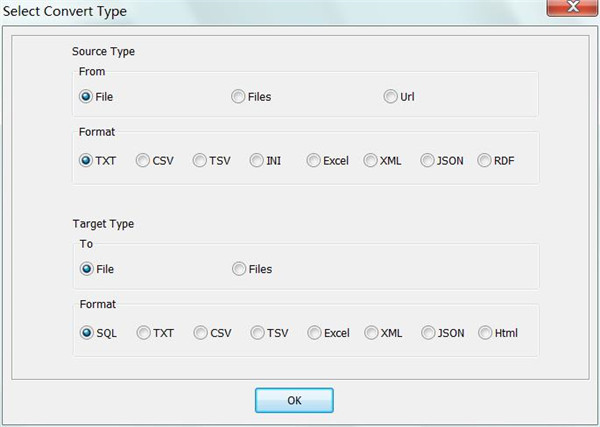This screenshot has height=427, width=600.
Task: Select Excel as the source format
Action: click(x=314, y=160)
